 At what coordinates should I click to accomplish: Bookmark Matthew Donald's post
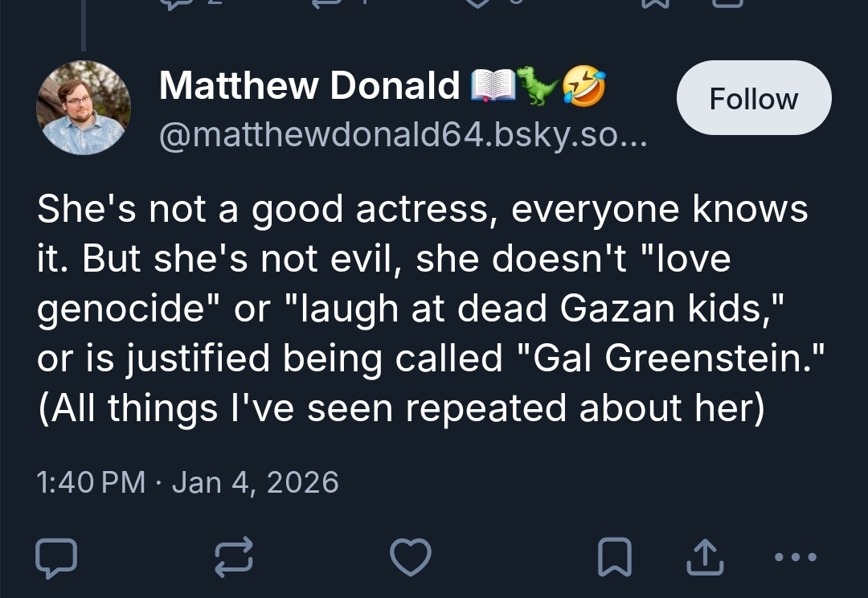(x=615, y=555)
